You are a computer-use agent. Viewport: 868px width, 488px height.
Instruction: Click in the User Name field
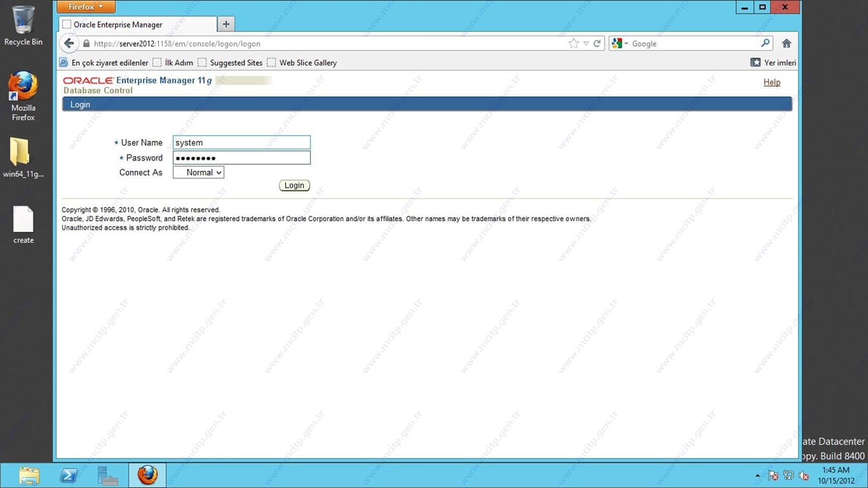[241, 142]
